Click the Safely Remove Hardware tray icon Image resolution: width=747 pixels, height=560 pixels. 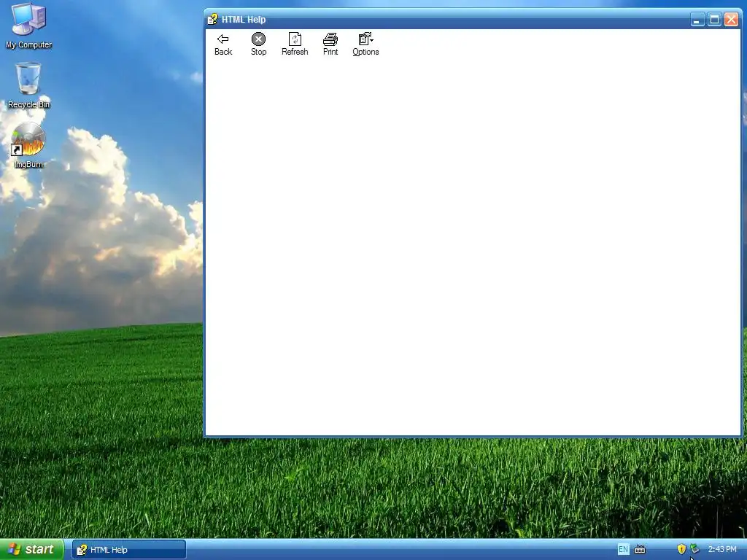pos(694,549)
